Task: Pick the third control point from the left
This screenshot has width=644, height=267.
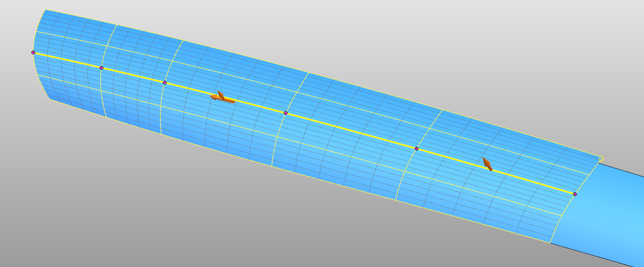Action: coord(164,82)
